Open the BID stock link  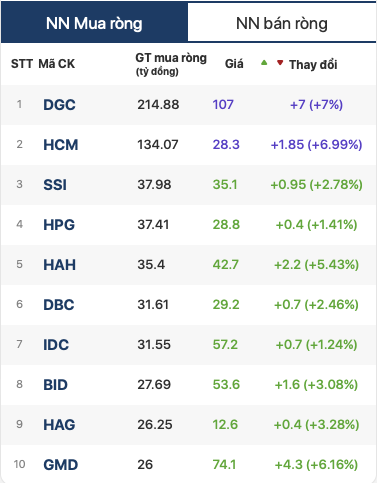(55, 385)
